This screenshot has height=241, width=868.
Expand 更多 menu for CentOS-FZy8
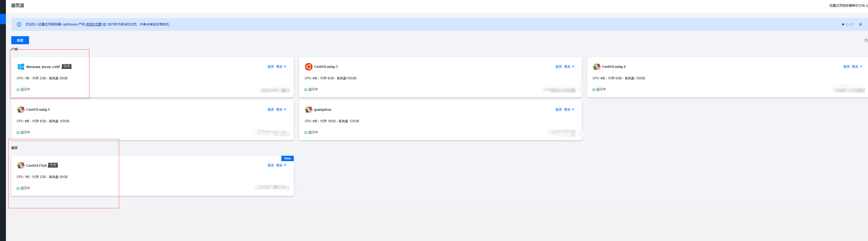click(x=281, y=165)
